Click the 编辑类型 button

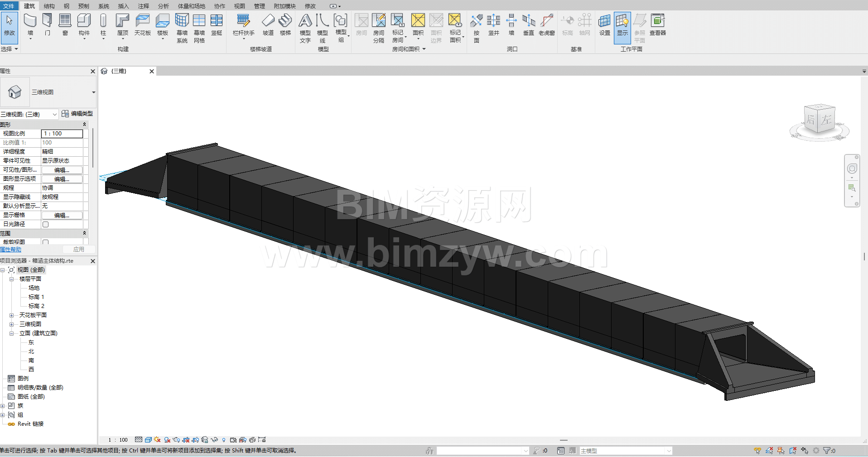[77, 114]
